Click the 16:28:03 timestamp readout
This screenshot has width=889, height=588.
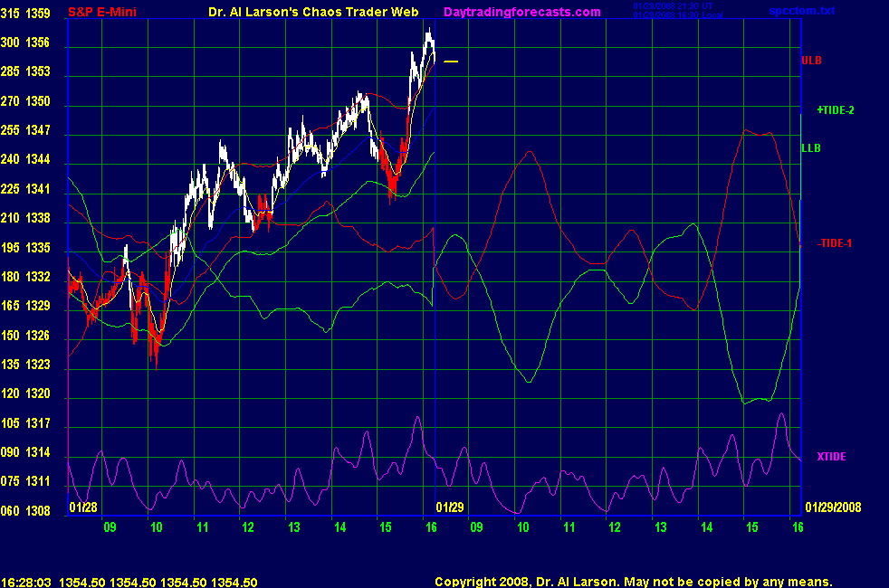point(25,583)
